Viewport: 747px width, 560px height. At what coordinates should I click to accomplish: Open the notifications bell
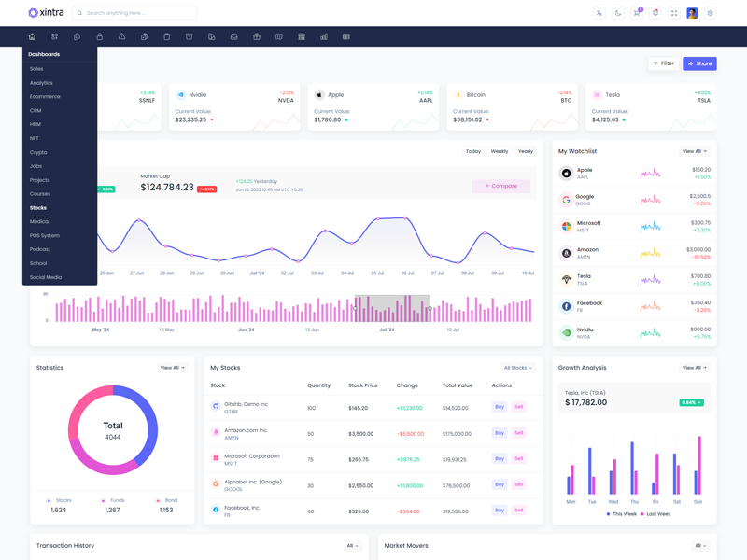tap(655, 13)
